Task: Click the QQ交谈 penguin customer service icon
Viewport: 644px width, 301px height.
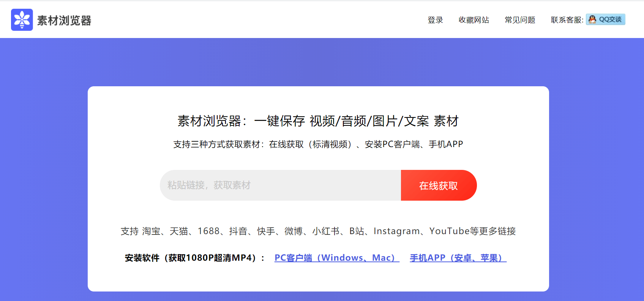Action: click(x=606, y=19)
